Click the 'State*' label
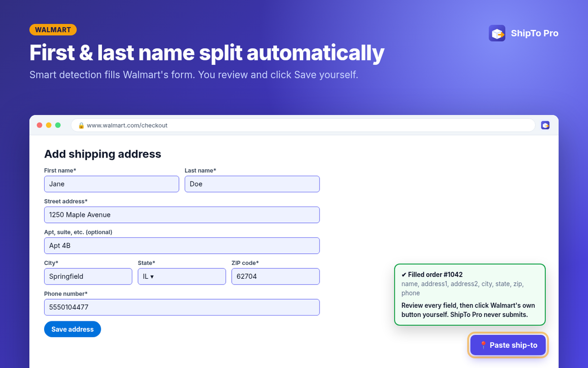Viewport: 588px width, 368px height. coord(147,263)
